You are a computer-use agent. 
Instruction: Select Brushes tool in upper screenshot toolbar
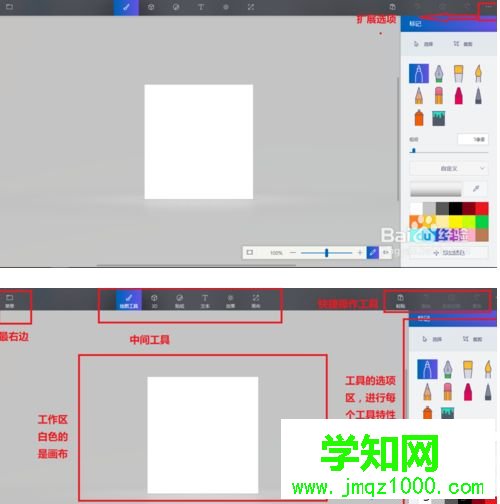(126, 7)
